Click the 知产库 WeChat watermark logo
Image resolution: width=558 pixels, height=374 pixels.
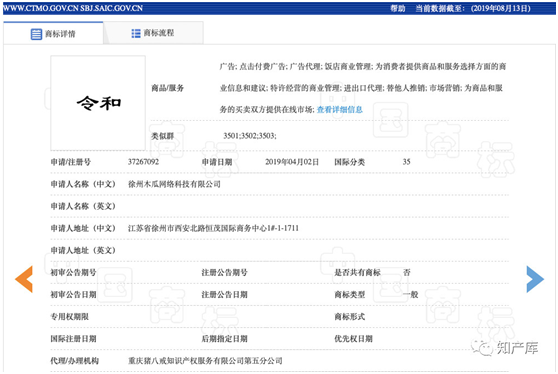(x=505, y=347)
